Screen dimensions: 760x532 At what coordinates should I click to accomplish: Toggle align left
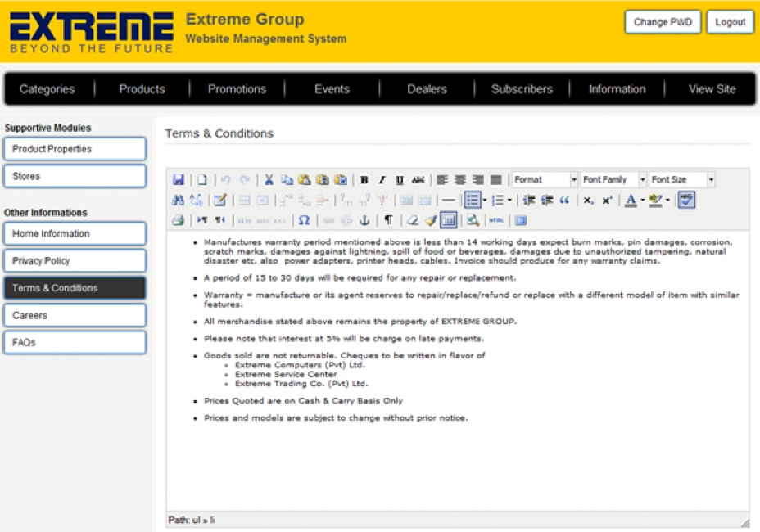coord(442,180)
